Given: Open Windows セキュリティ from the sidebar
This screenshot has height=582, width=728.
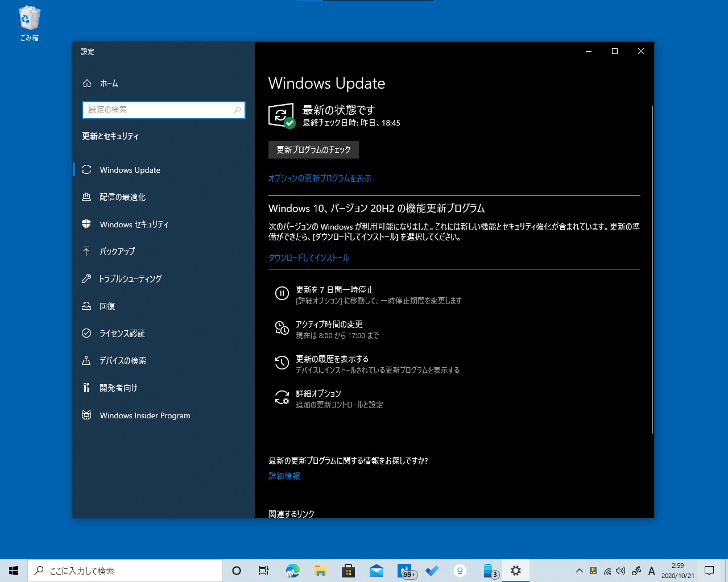Looking at the screenshot, I should (133, 224).
